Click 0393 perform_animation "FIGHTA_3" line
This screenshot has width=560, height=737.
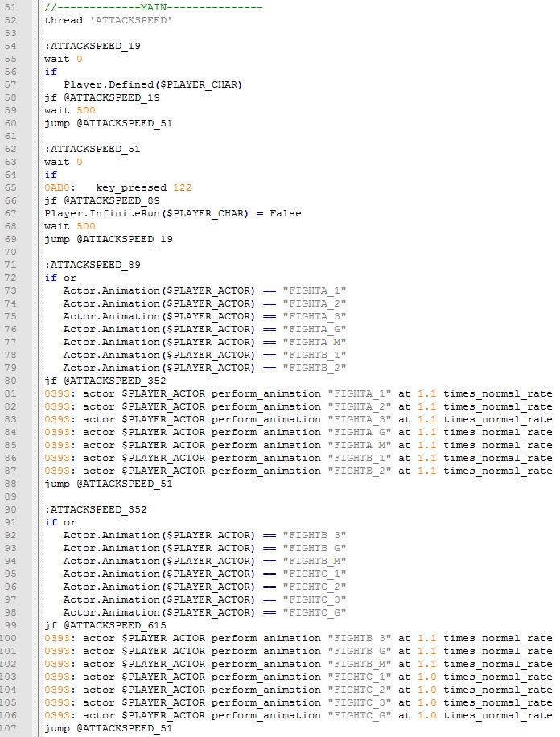tap(299, 420)
